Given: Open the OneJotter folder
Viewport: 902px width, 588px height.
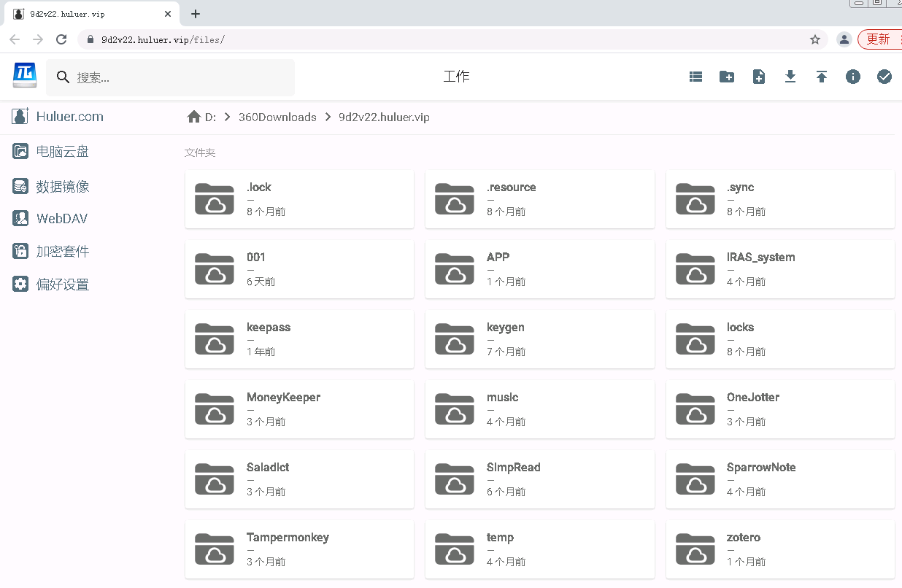Looking at the screenshot, I should (x=780, y=409).
